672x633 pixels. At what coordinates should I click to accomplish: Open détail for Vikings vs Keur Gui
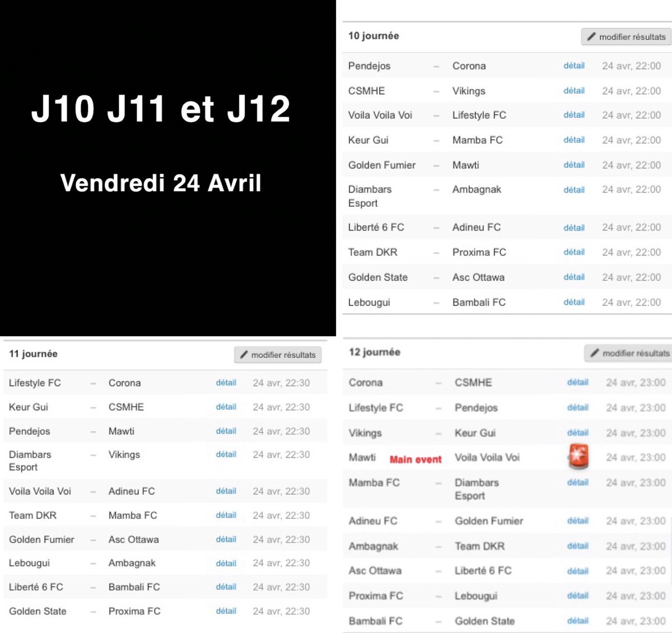point(577,432)
